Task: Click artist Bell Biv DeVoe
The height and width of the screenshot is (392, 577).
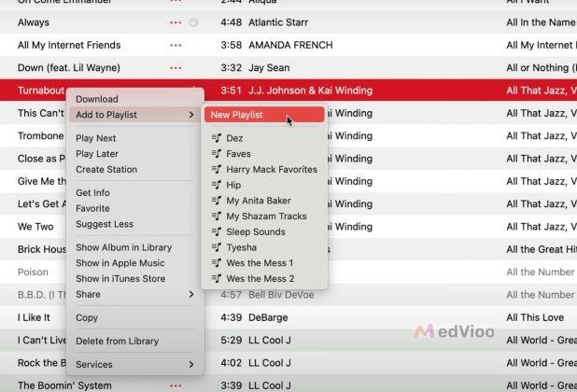Action: coord(281,295)
